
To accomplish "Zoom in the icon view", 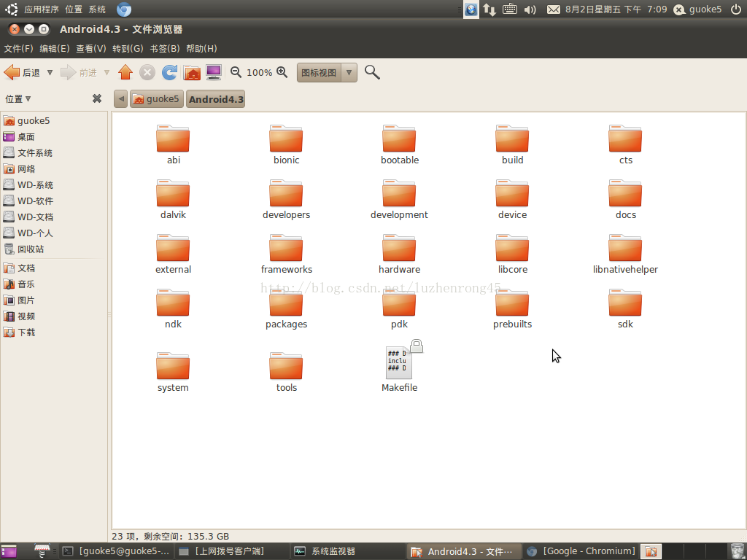I will (282, 72).
